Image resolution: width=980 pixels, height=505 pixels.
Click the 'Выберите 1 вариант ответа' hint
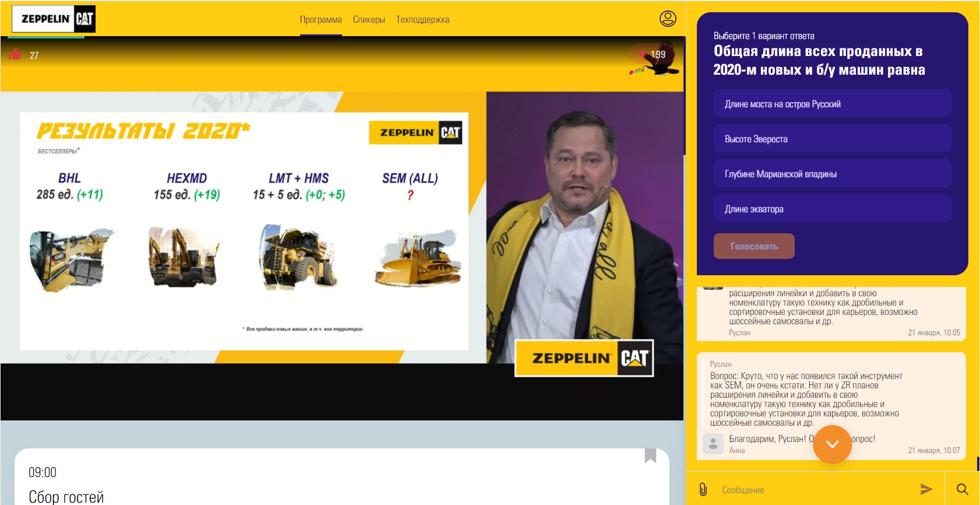pos(764,36)
